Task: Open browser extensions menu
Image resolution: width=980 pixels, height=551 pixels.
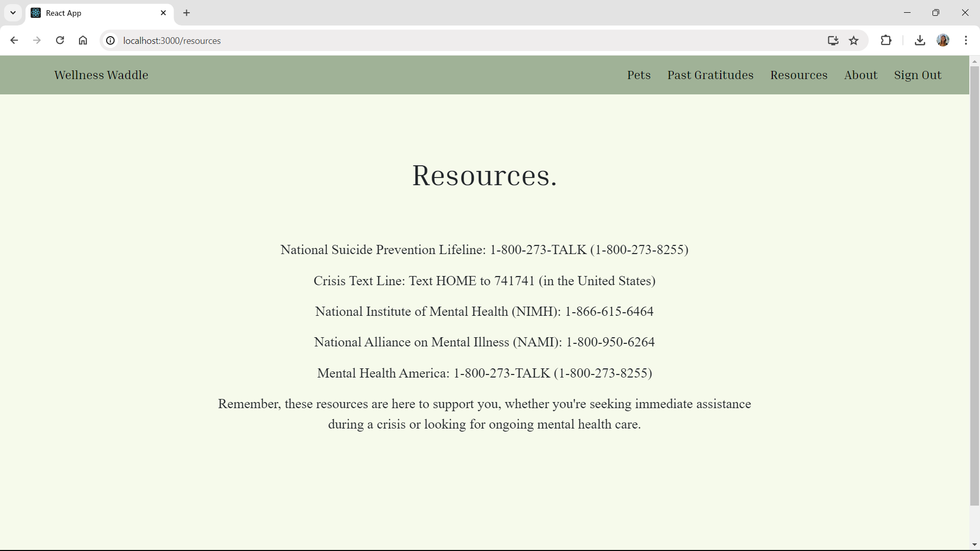Action: 886,40
